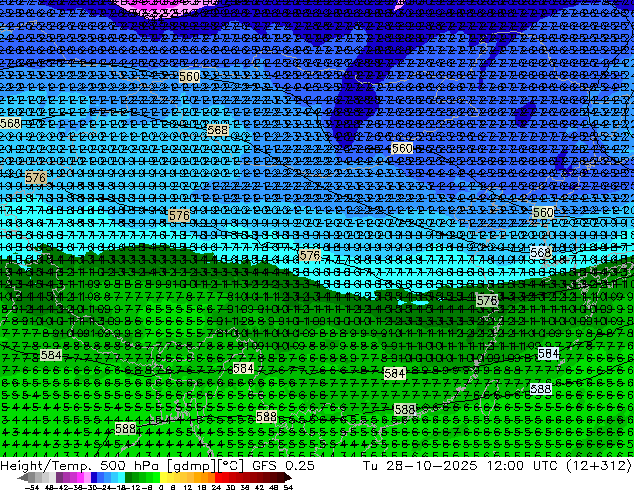Click the '12:00 UTC' time text
The width and height of the screenshot is (634, 490).
[523, 465]
